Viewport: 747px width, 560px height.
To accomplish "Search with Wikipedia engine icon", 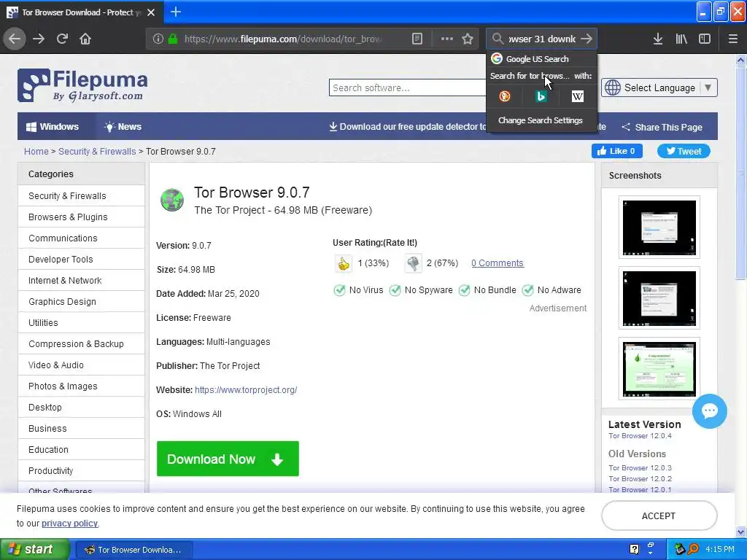I will coord(578,96).
